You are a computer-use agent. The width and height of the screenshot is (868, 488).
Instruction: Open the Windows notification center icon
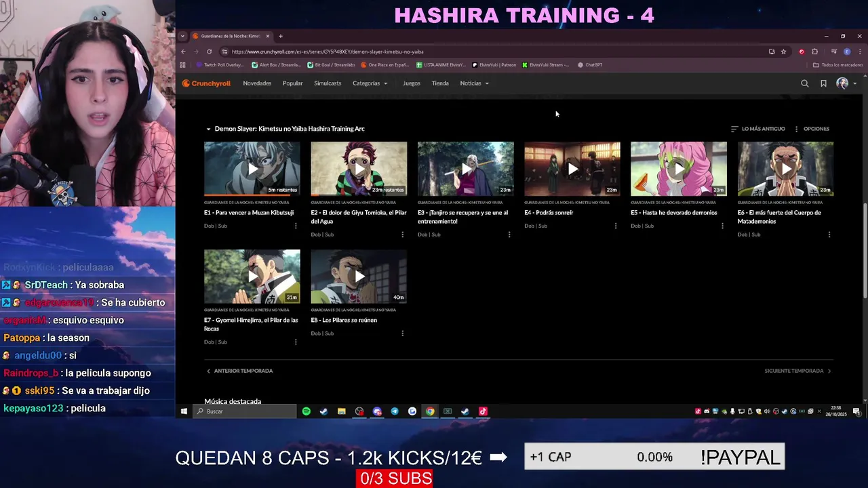(x=856, y=411)
